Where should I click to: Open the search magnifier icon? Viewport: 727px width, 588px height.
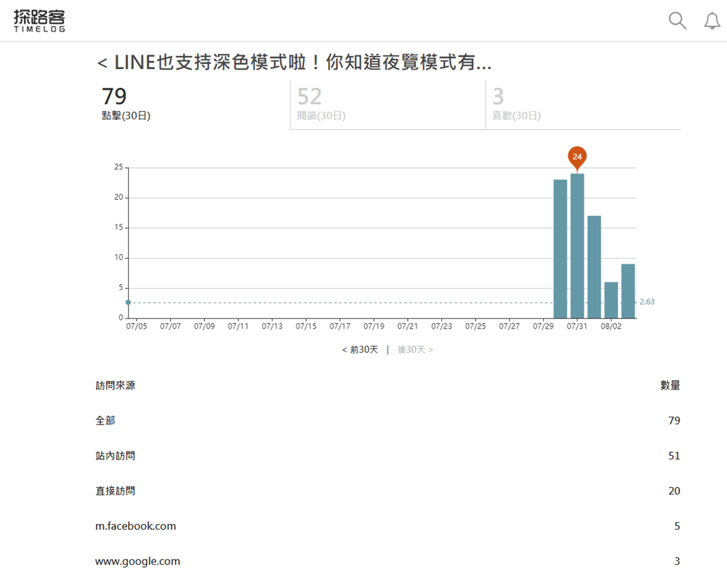coord(678,21)
